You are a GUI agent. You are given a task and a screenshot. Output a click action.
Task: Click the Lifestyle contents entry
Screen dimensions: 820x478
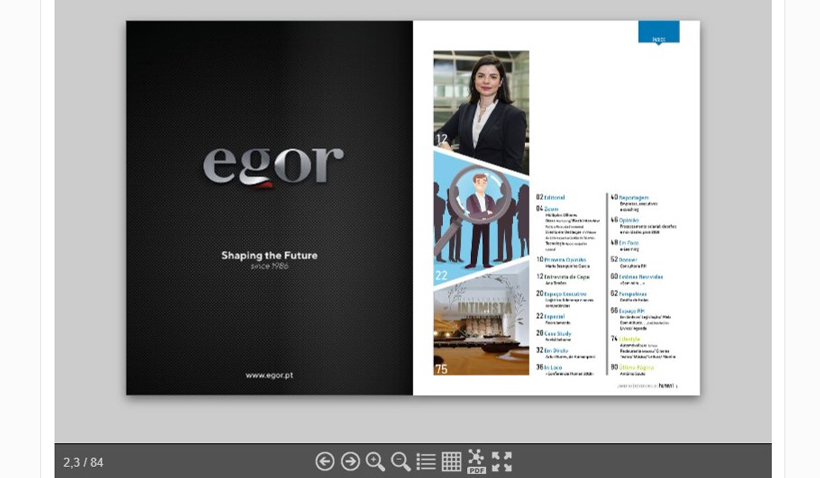tap(629, 339)
